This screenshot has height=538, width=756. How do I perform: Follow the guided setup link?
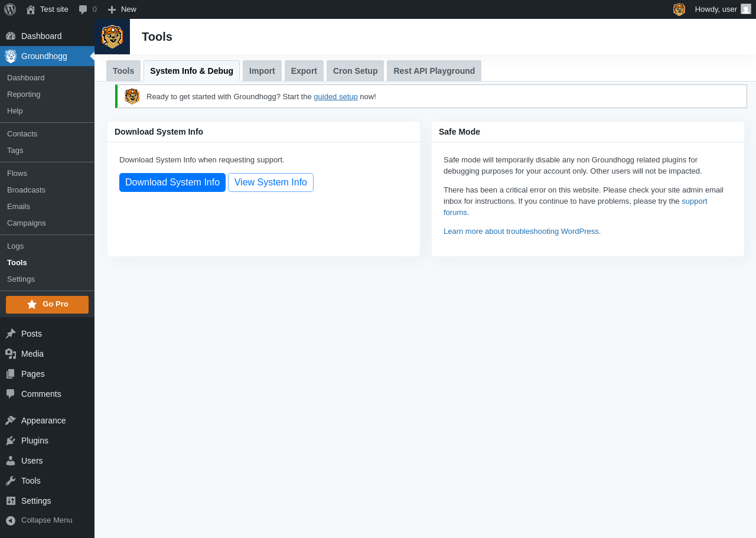[335, 97]
